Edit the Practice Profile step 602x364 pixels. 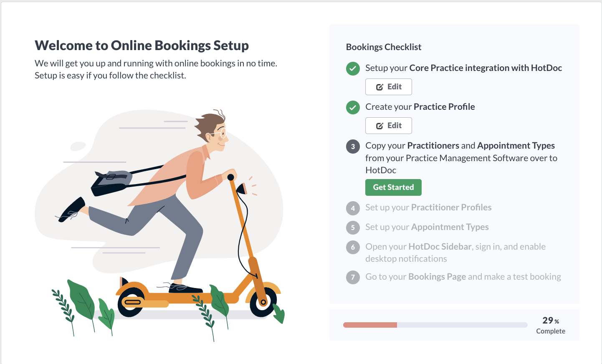pos(389,126)
